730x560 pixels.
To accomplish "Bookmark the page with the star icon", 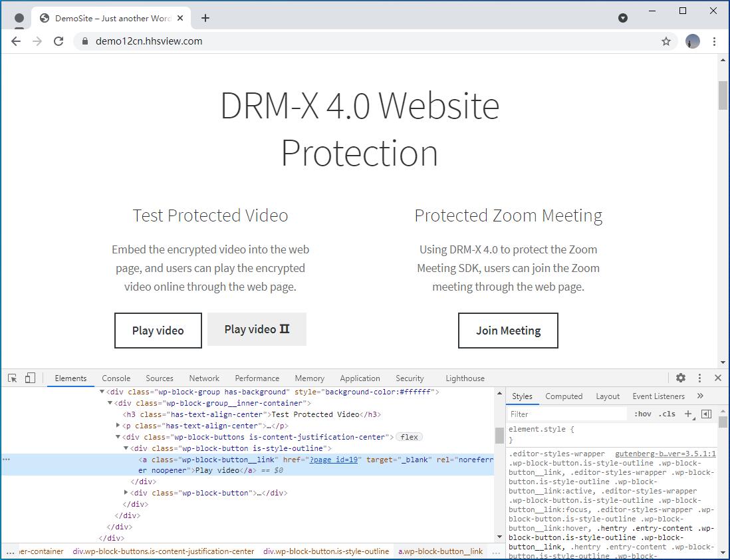I will 666,41.
